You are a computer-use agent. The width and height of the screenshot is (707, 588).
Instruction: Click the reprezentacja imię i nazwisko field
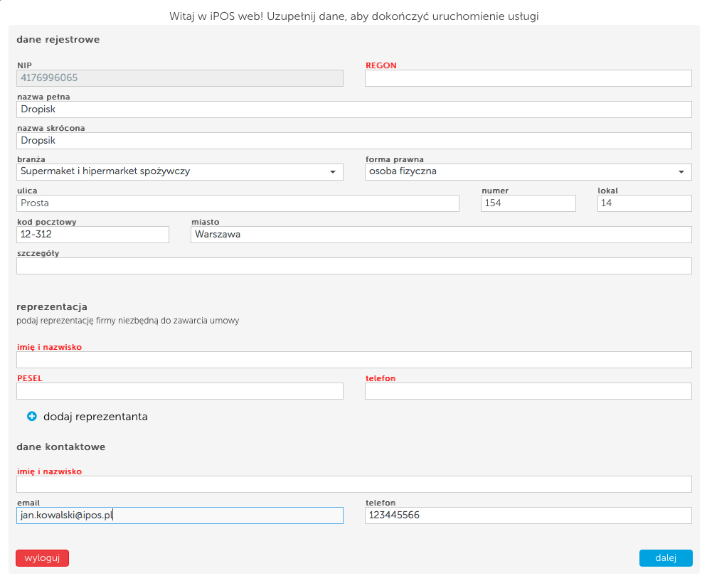point(354,360)
